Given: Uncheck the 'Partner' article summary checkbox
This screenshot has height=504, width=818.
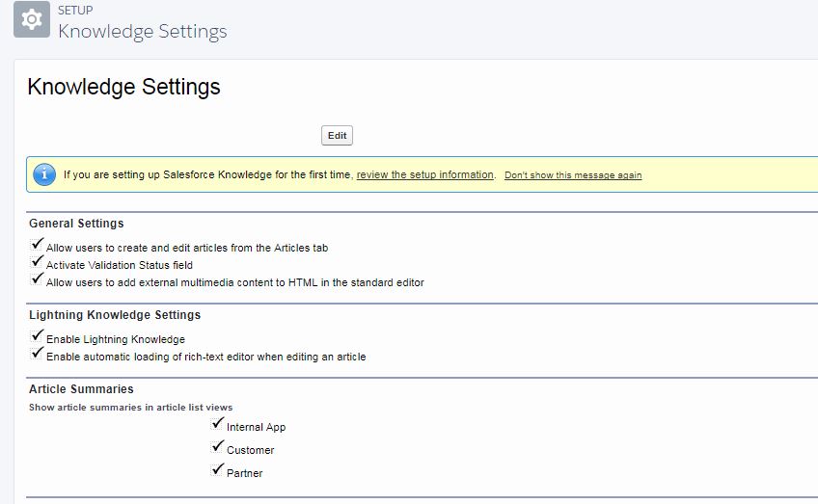Looking at the screenshot, I should pos(218,471).
